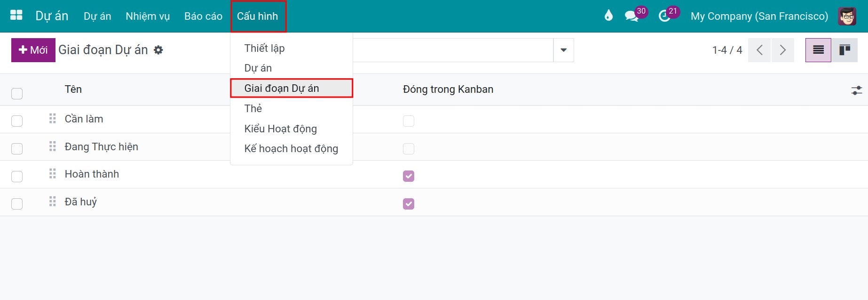The width and height of the screenshot is (868, 300).
Task: Select Dự án in the Cấu hình dropdown
Action: point(292,68)
